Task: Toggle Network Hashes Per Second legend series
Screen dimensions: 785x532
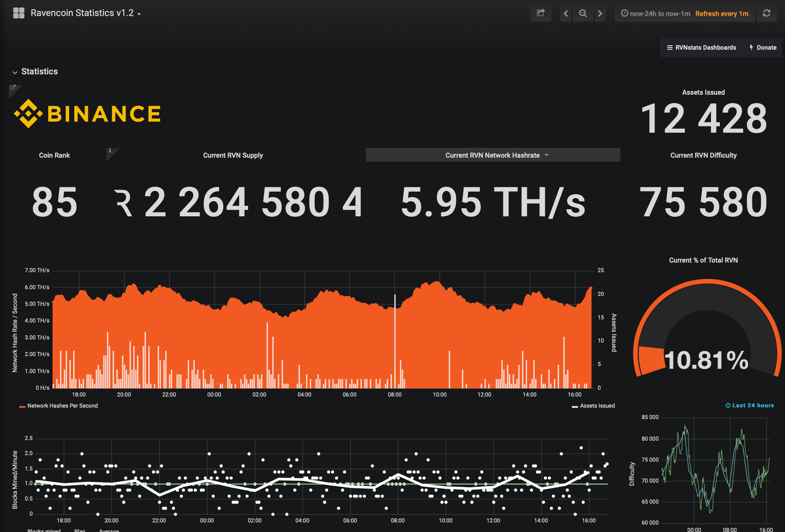Action: click(x=63, y=406)
